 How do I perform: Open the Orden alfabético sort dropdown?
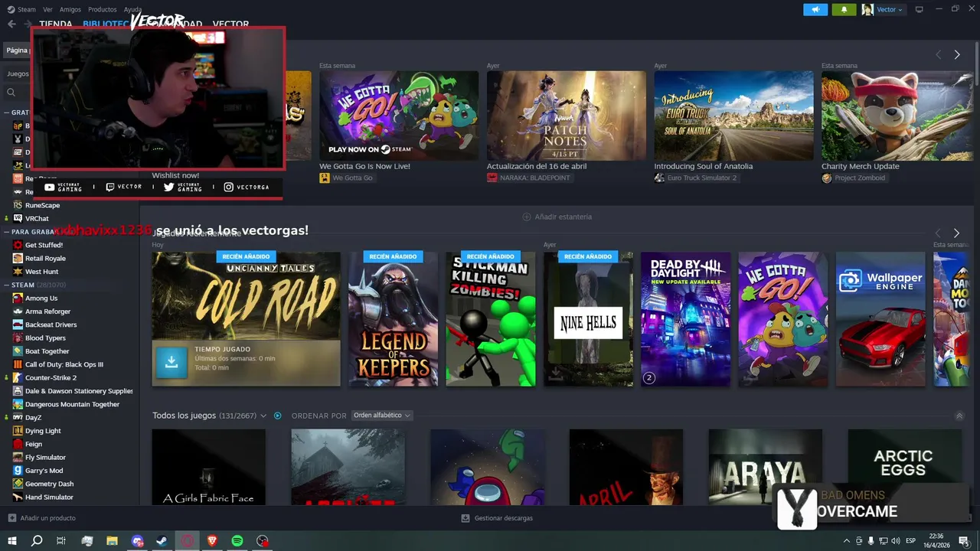click(382, 416)
